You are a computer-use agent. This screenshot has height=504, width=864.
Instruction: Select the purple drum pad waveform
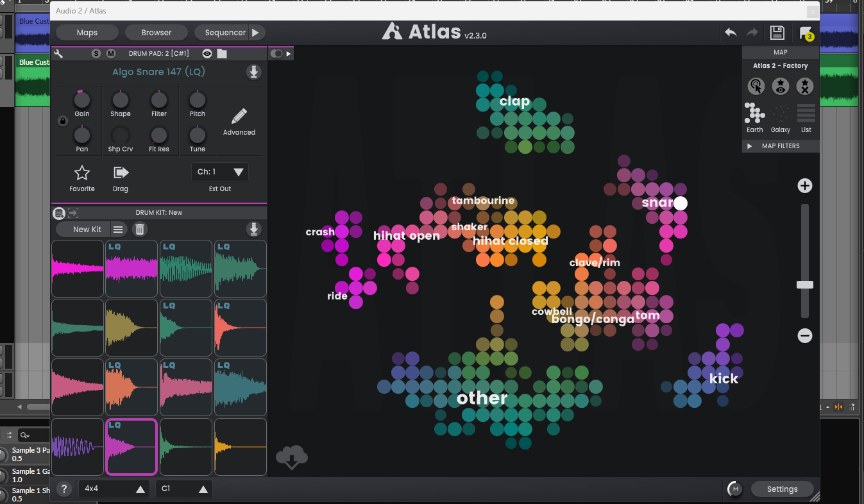(x=78, y=447)
